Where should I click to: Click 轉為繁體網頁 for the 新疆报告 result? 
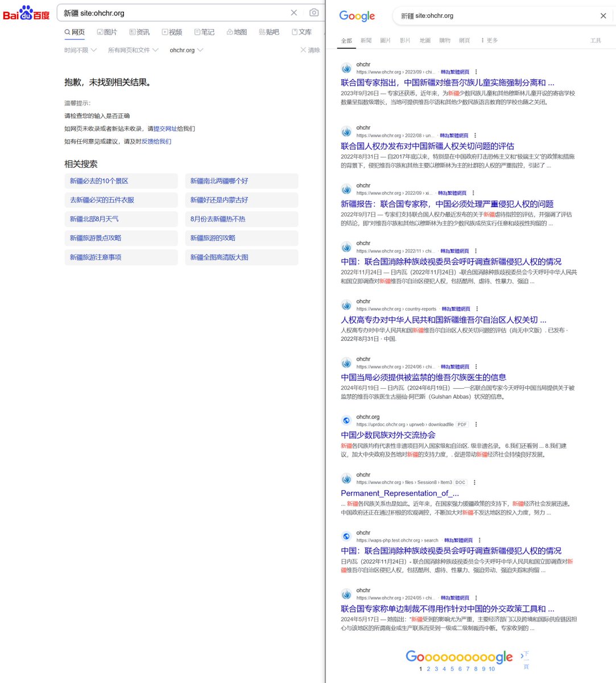(x=453, y=193)
